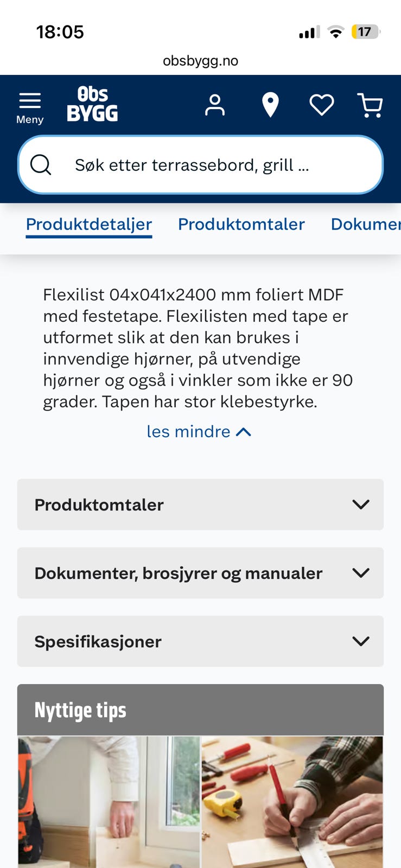Switch to the Produktdetaljer tab
The width and height of the screenshot is (401, 868).
point(89,224)
